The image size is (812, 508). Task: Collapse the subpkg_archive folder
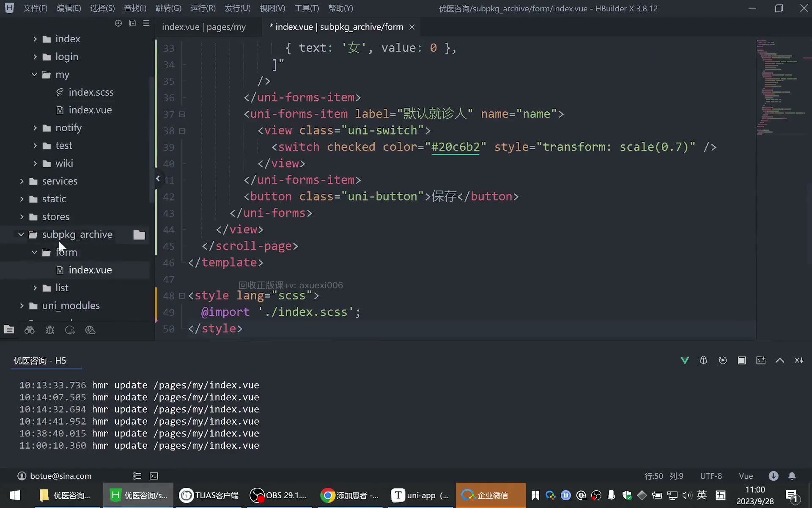click(21, 234)
